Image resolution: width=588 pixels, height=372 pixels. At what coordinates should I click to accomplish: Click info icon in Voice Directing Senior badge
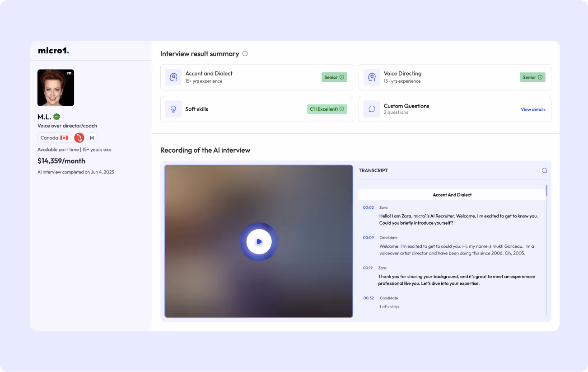coord(540,77)
